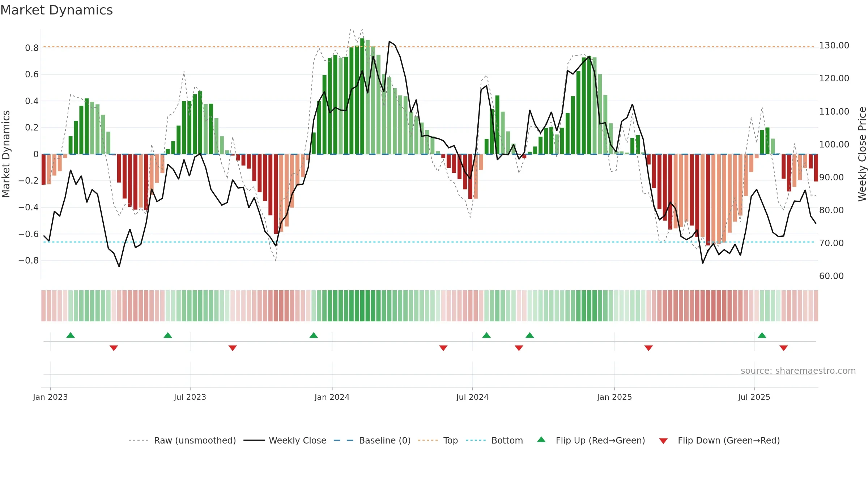
Task: Select the Flip Down marker from August 2023
Action: 233,348
